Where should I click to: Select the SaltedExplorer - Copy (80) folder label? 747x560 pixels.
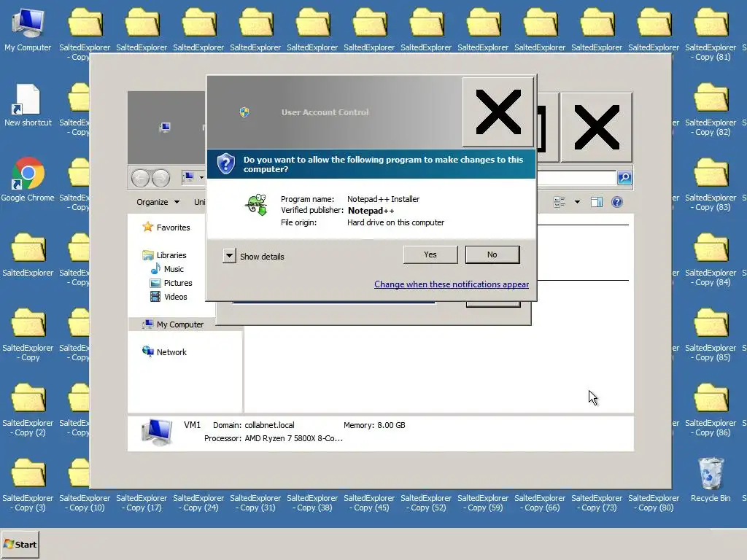pos(654,503)
